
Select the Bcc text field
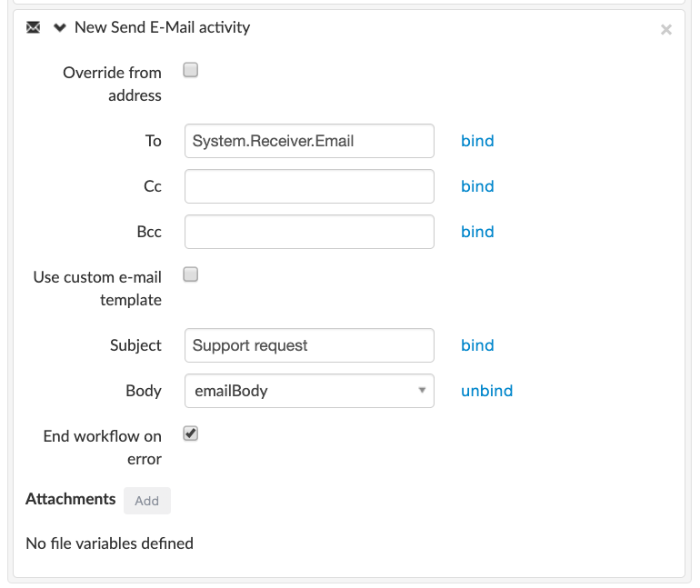click(309, 232)
